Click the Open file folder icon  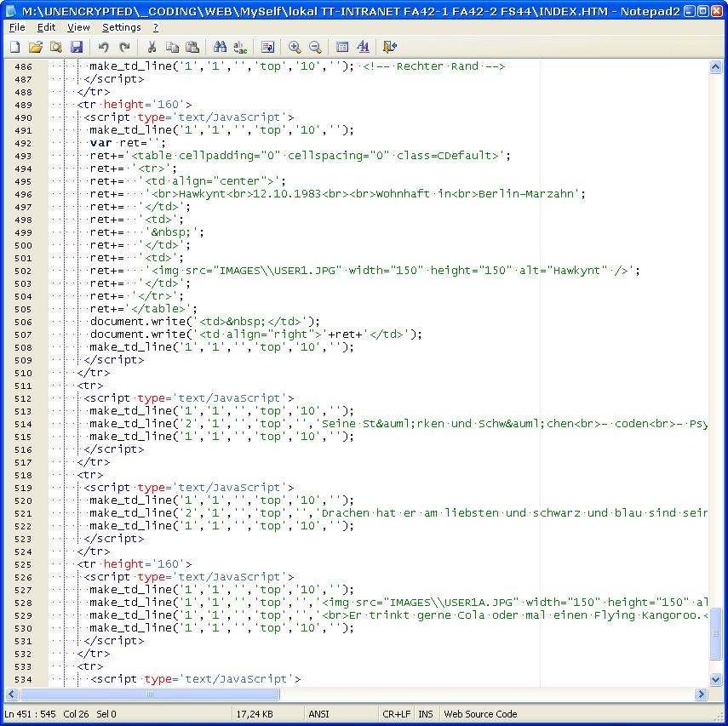35,47
